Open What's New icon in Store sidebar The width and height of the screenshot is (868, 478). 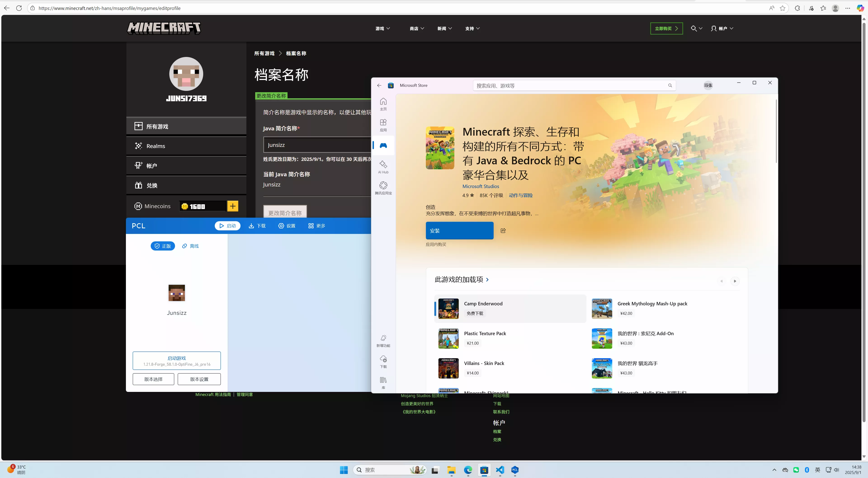tap(383, 341)
